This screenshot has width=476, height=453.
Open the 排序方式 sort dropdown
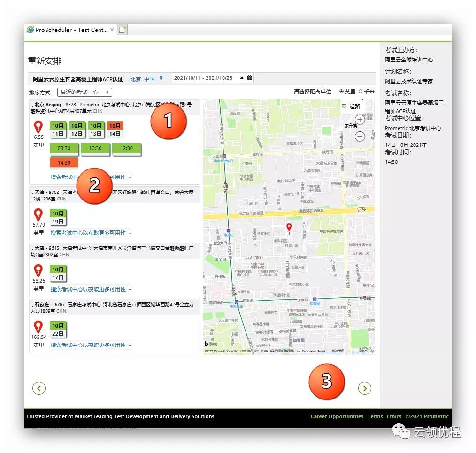[84, 92]
